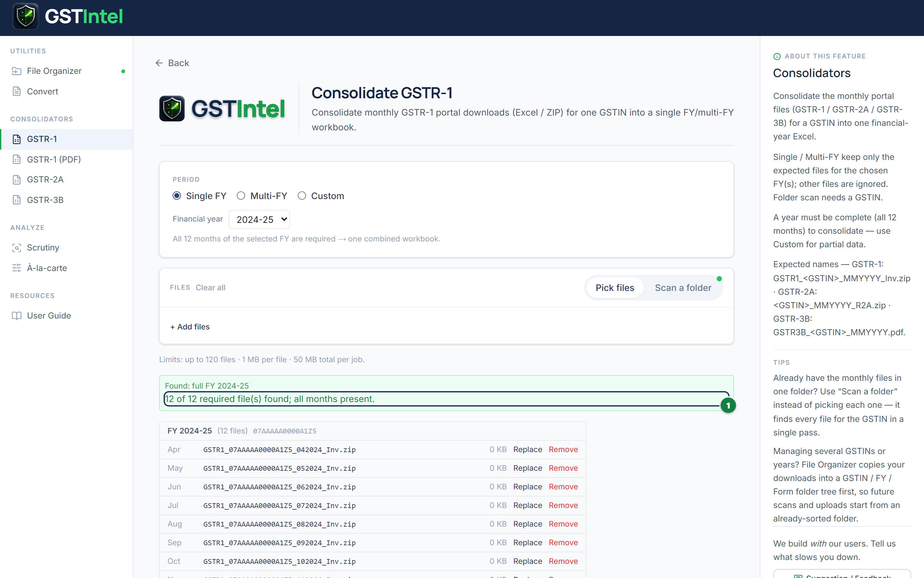This screenshot has height=578, width=924.
Task: Choose the Custom period radio button
Action: [302, 196]
